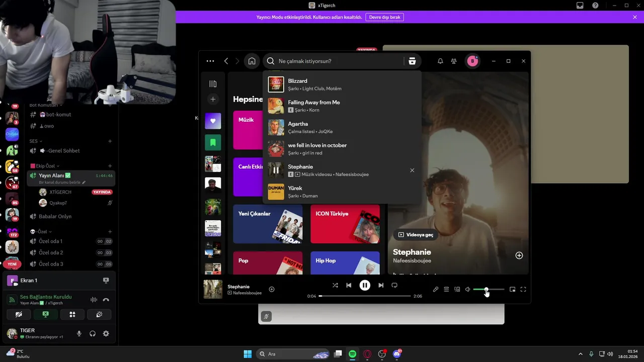Collapse the Özel category
Screen dimensions: 644x362
(41, 232)
